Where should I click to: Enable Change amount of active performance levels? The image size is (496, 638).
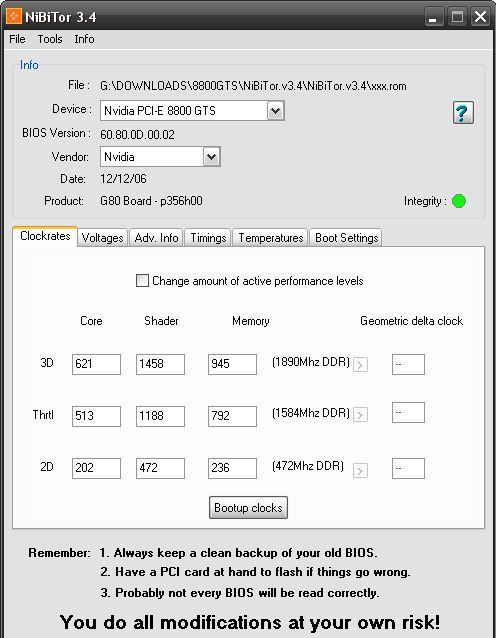coord(142,281)
